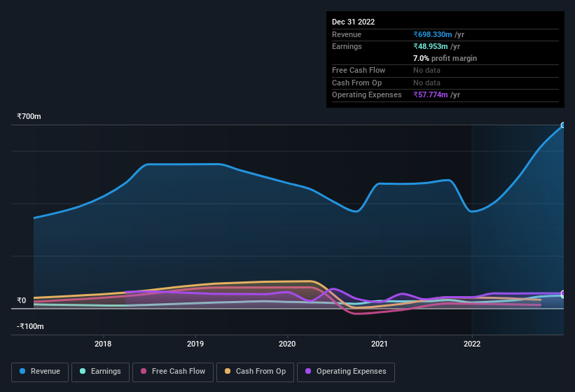Click the 2018 x-axis label

coord(103,344)
